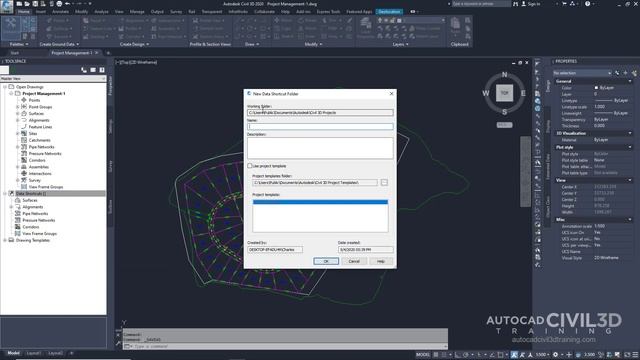
Task: Click the Paste icon in Clipboard panel
Action: (455, 26)
